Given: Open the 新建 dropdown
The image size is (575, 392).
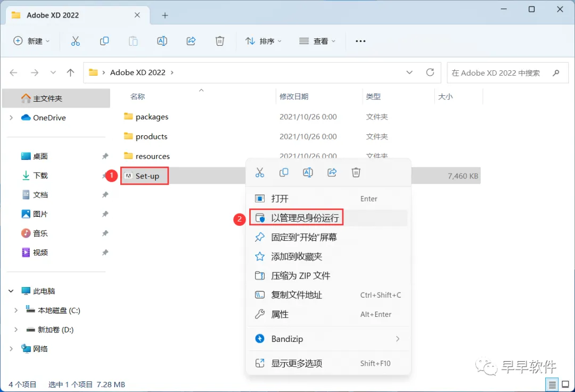Looking at the screenshot, I should [31, 41].
